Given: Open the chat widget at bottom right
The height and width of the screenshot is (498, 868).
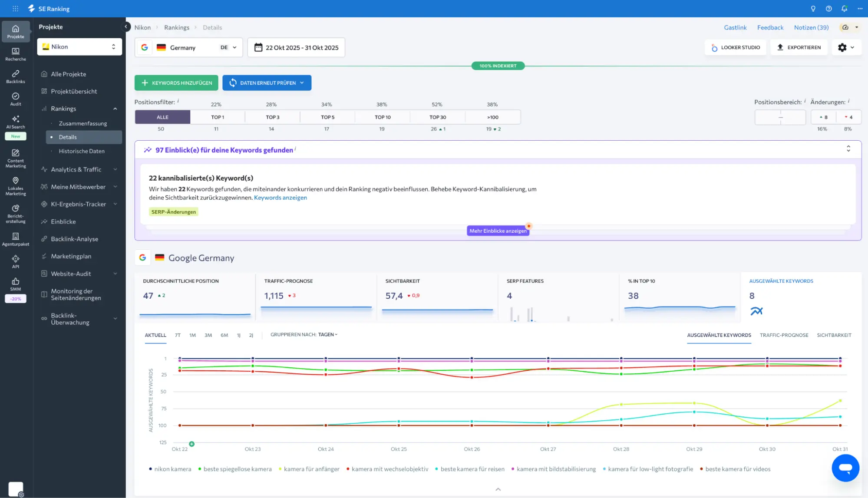Looking at the screenshot, I should point(846,468).
